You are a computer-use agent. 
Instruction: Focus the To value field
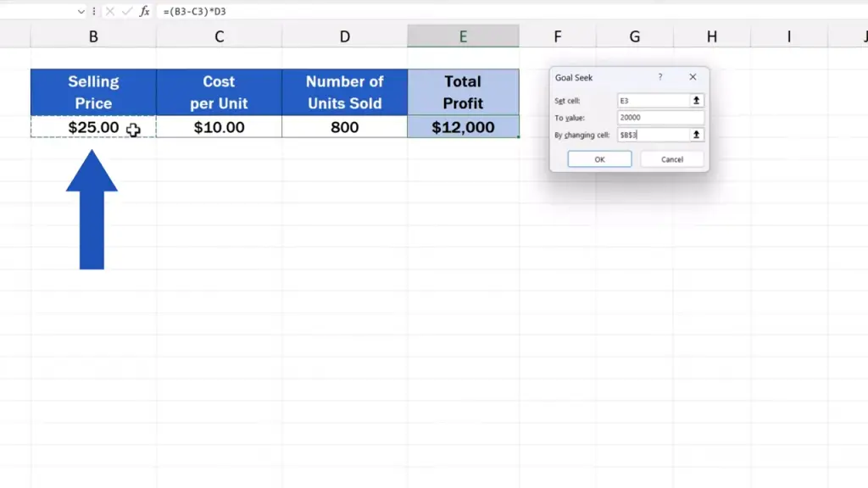pyautogui.click(x=660, y=118)
